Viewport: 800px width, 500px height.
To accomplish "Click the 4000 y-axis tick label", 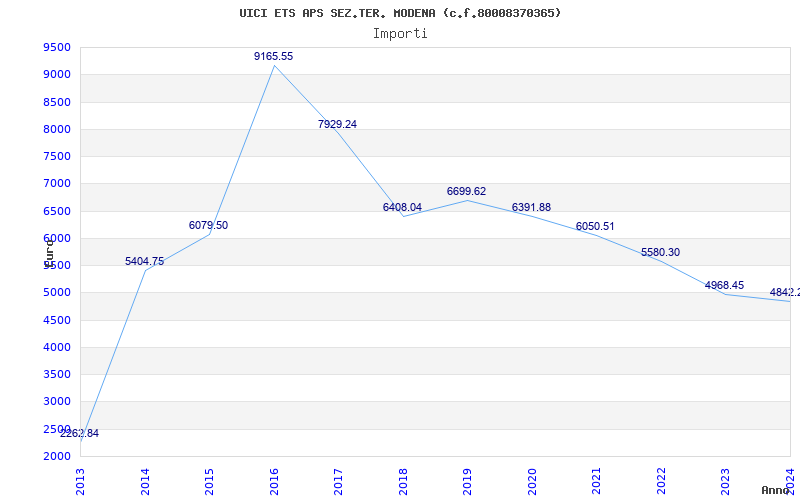I will (x=57, y=347).
